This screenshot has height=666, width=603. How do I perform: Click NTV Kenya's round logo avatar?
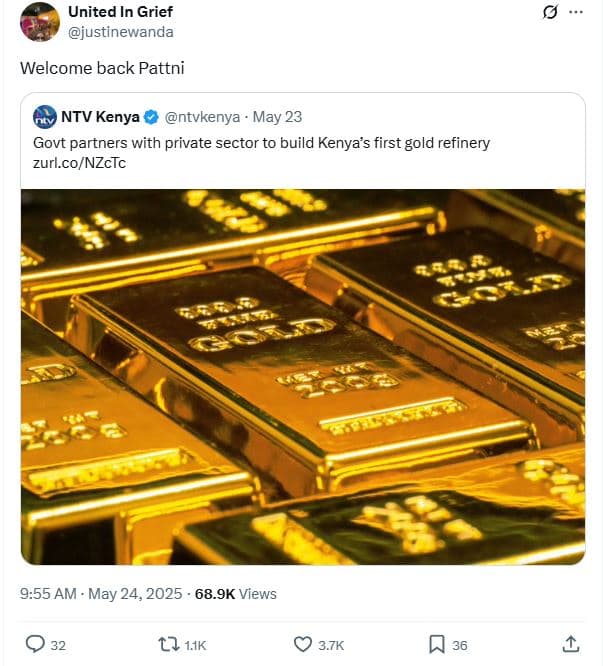click(45, 117)
